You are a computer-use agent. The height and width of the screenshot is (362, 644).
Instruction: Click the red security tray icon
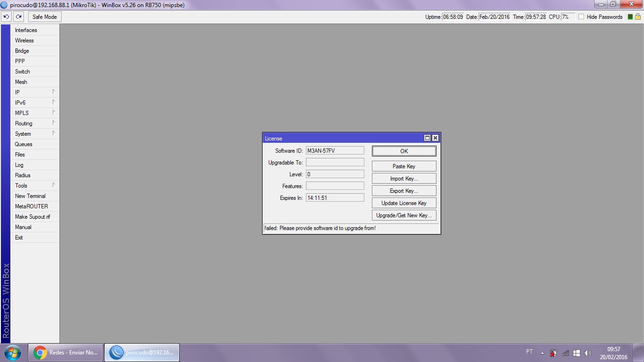click(553, 353)
